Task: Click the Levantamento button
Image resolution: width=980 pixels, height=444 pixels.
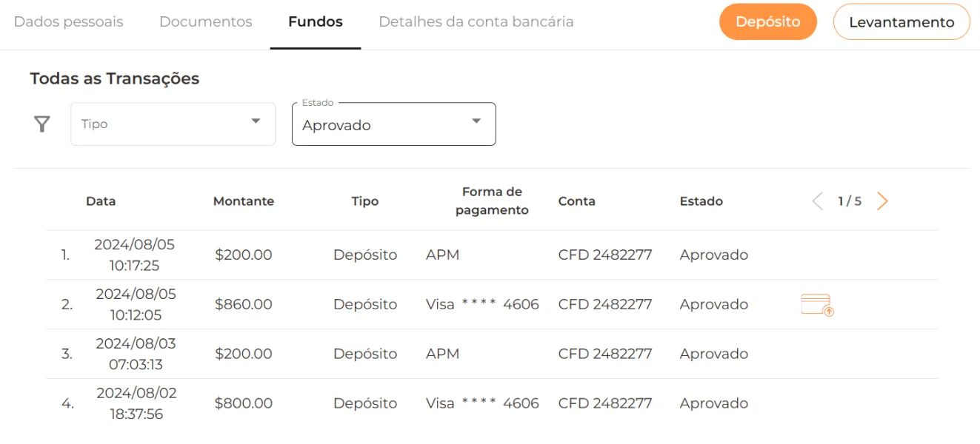Action: (901, 22)
